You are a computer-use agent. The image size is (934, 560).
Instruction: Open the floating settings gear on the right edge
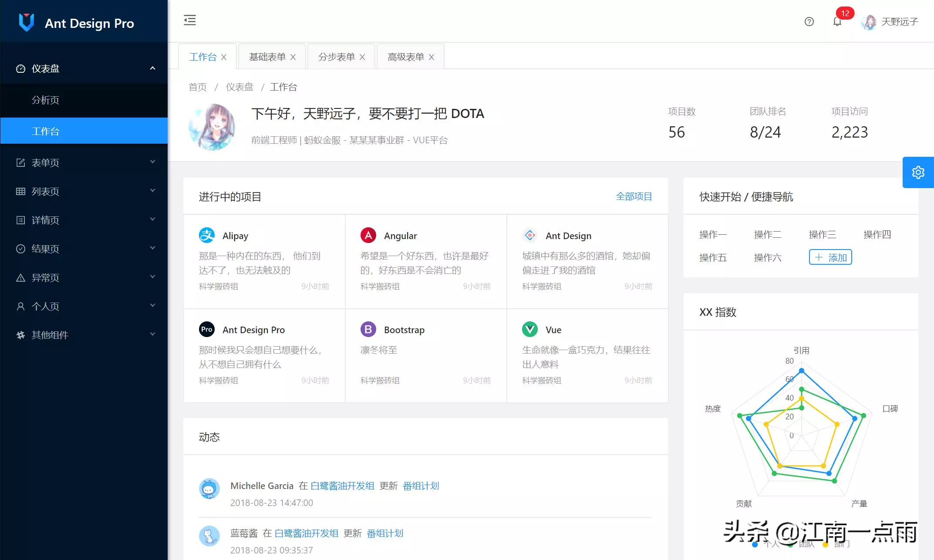918,172
